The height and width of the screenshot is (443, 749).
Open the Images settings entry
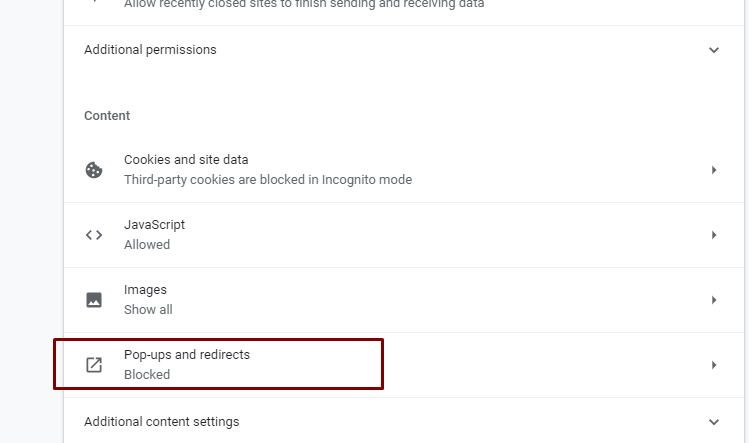[x=145, y=290]
